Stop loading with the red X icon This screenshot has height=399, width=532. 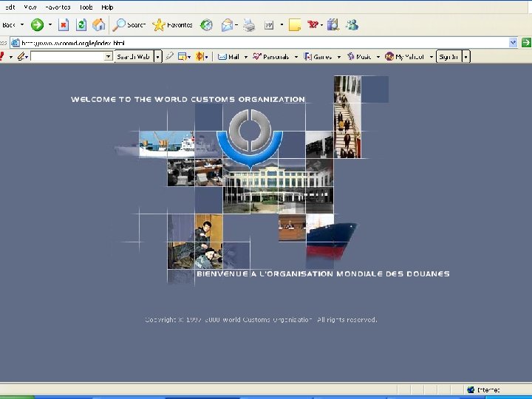(64, 25)
